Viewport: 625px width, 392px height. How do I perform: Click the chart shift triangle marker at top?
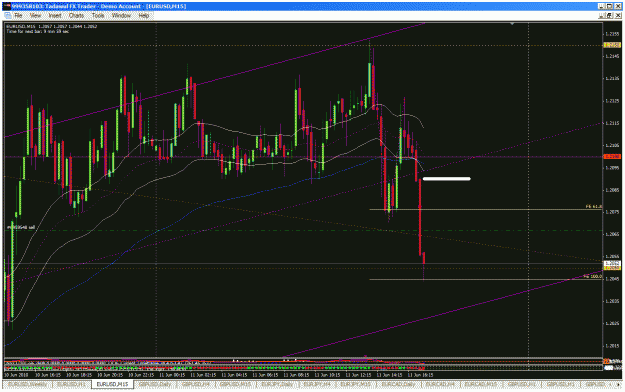512,24
